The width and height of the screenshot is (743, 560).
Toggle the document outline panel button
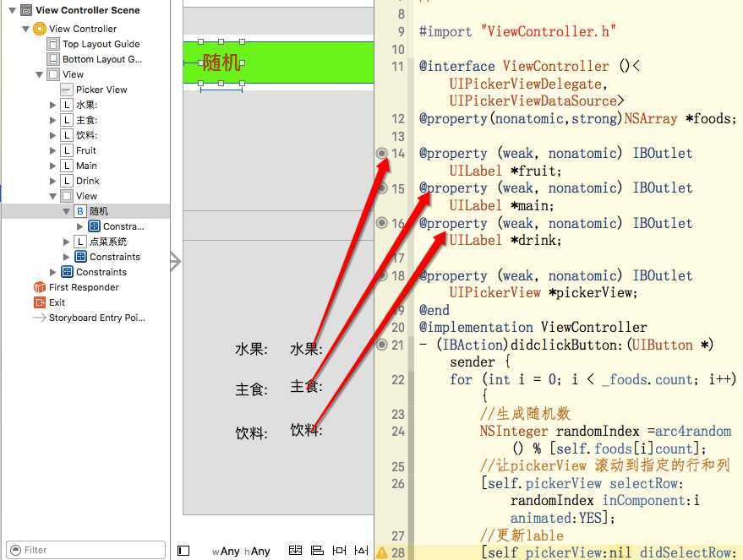183,551
